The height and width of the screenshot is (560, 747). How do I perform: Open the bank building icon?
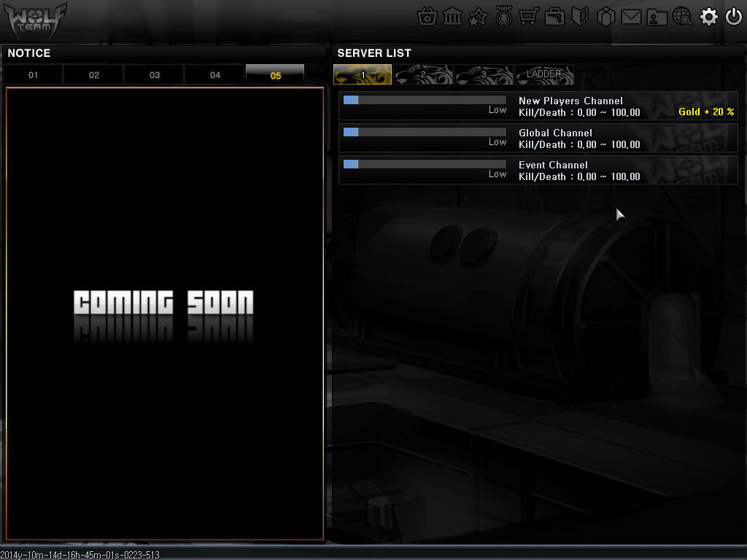coord(452,17)
